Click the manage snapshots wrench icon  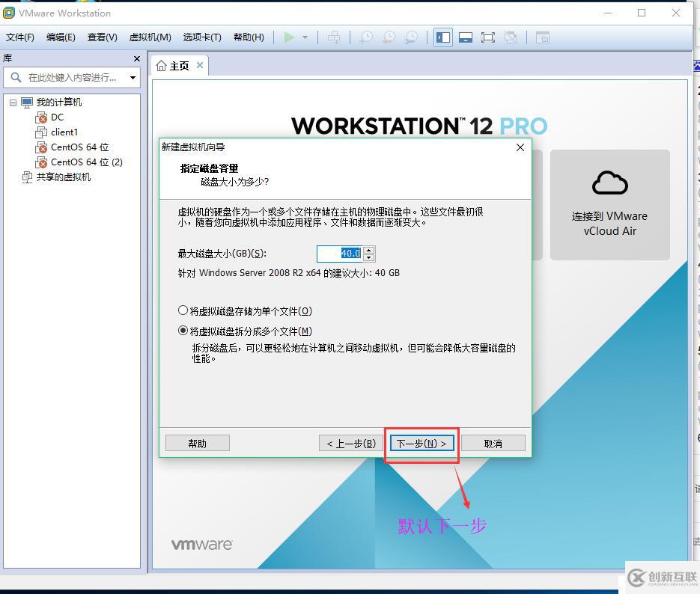point(411,37)
